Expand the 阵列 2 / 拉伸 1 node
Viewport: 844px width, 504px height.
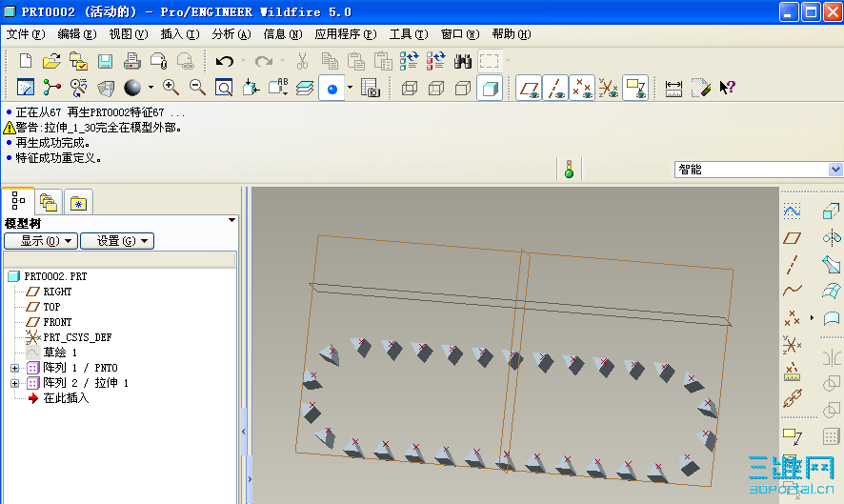[x=14, y=383]
